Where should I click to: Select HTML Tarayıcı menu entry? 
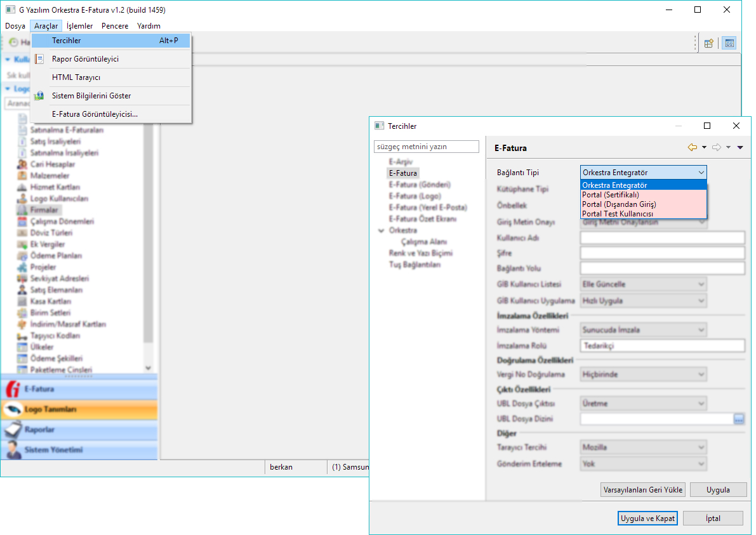tap(111, 77)
